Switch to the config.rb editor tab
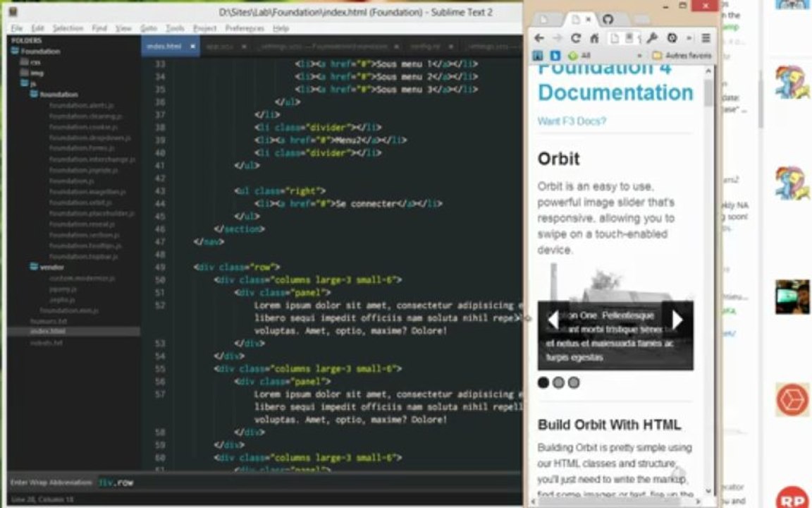The image size is (812, 508). [425, 46]
